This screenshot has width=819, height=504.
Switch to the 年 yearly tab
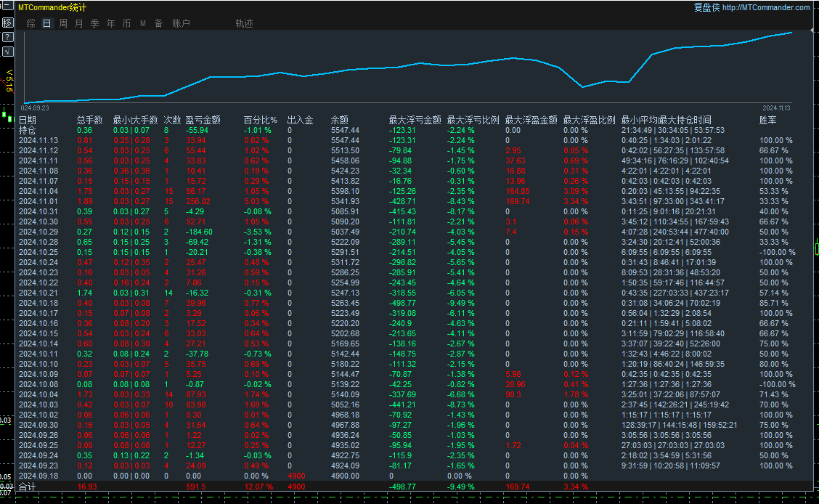tap(111, 23)
